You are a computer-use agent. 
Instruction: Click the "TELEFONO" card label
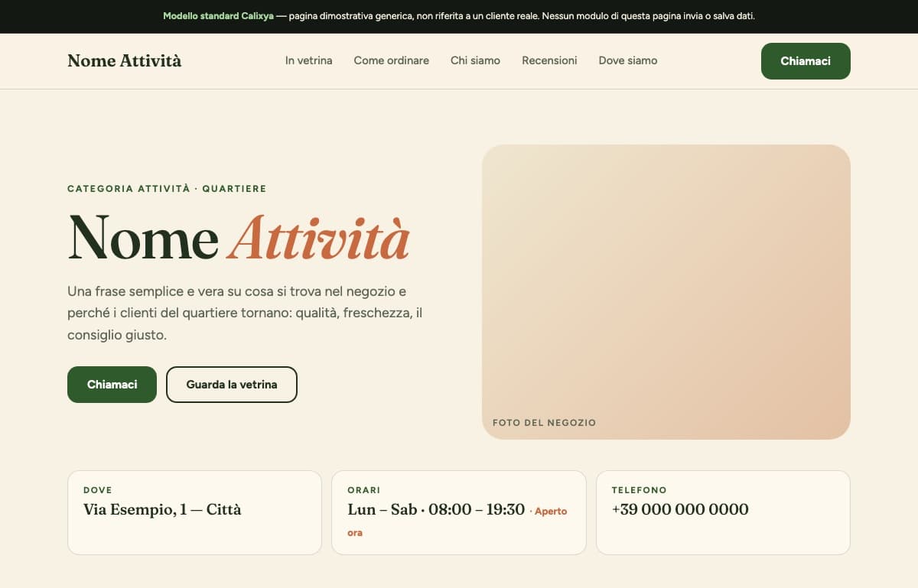click(x=640, y=490)
